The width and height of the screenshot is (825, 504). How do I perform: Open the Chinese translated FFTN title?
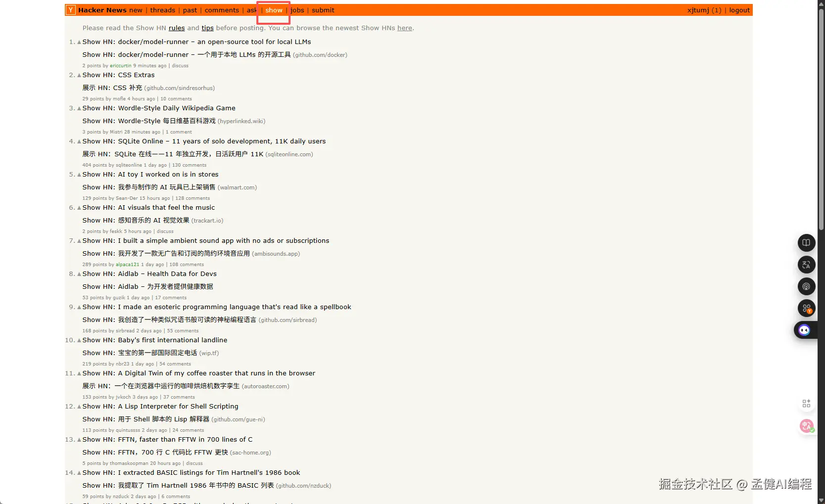(x=155, y=453)
